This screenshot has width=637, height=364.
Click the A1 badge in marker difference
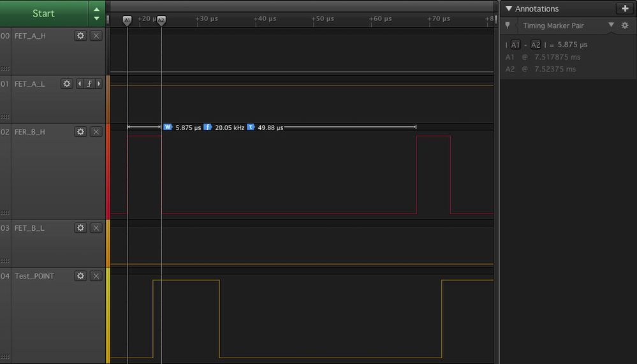(x=516, y=45)
